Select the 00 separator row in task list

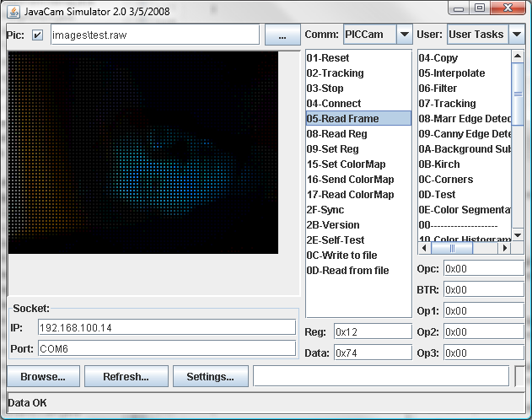465,225
